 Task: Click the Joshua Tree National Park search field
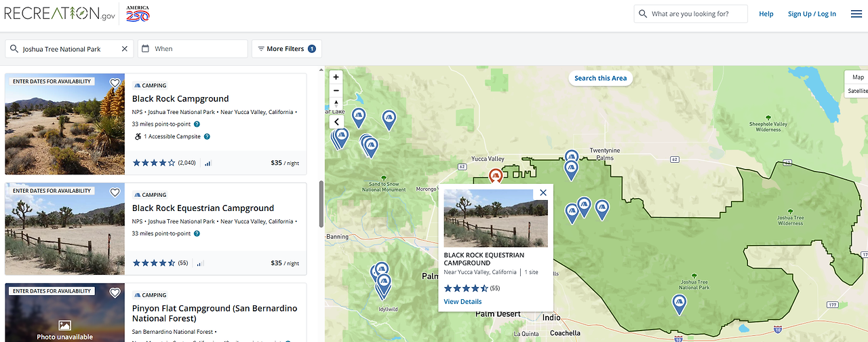click(x=68, y=49)
